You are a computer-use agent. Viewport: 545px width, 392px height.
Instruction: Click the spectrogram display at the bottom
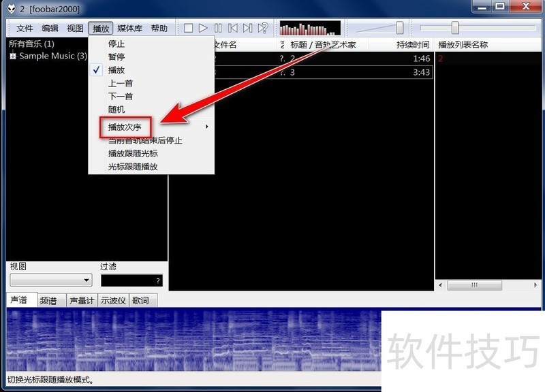[x=194, y=340]
